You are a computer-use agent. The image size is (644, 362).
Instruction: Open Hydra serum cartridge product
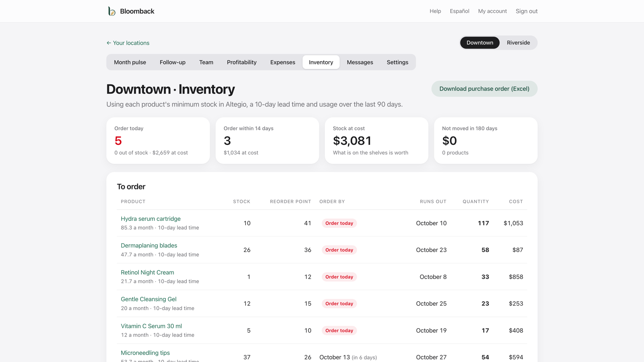click(x=151, y=219)
